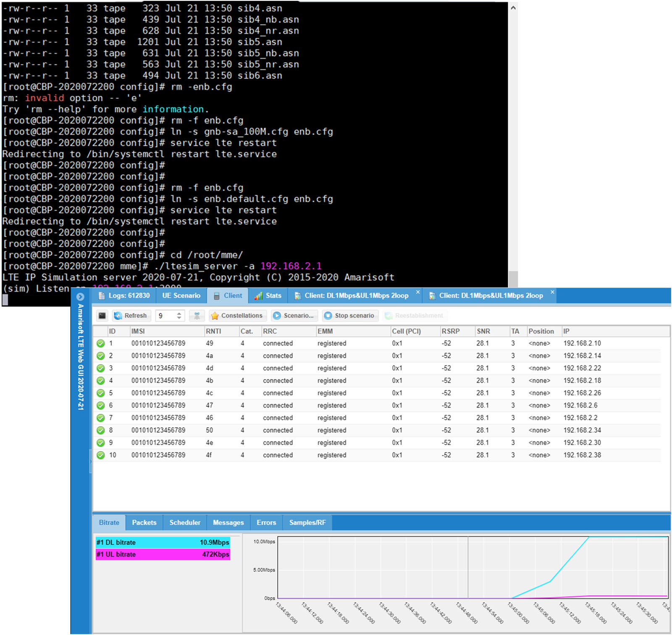The width and height of the screenshot is (672, 635).
Task: Click the green status icon of UE 8
Action: tap(101, 430)
